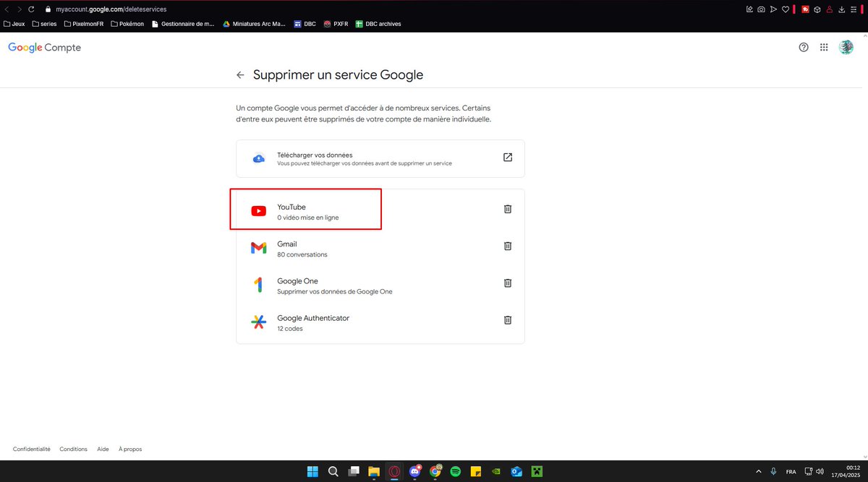Open the PXFR bookmark

[336, 24]
